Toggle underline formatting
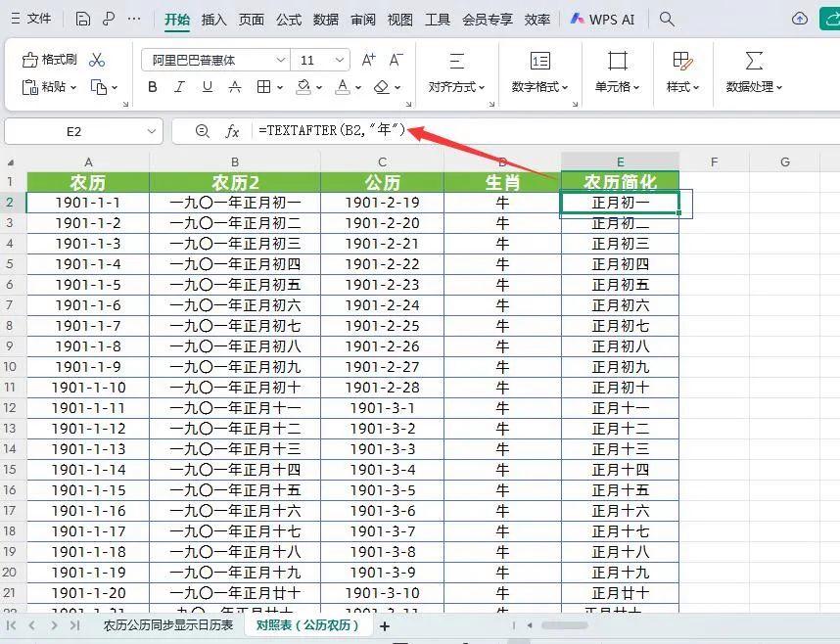840x644 pixels. tap(205, 87)
